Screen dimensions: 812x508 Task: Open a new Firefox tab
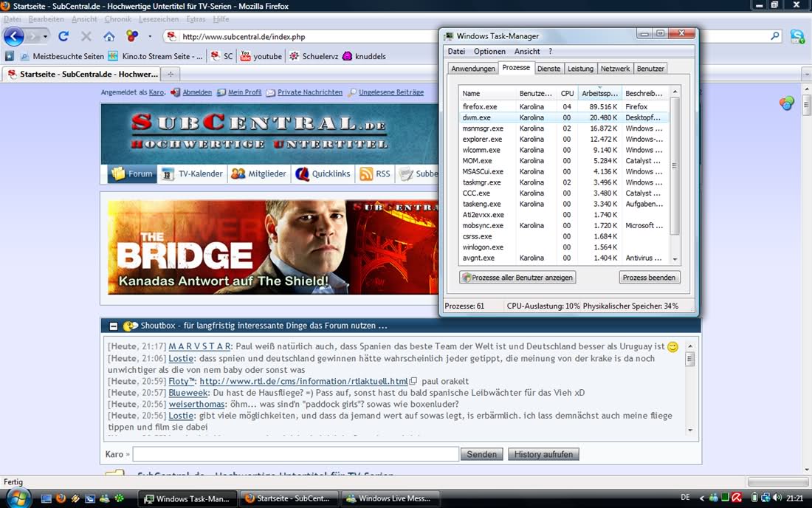(171, 74)
